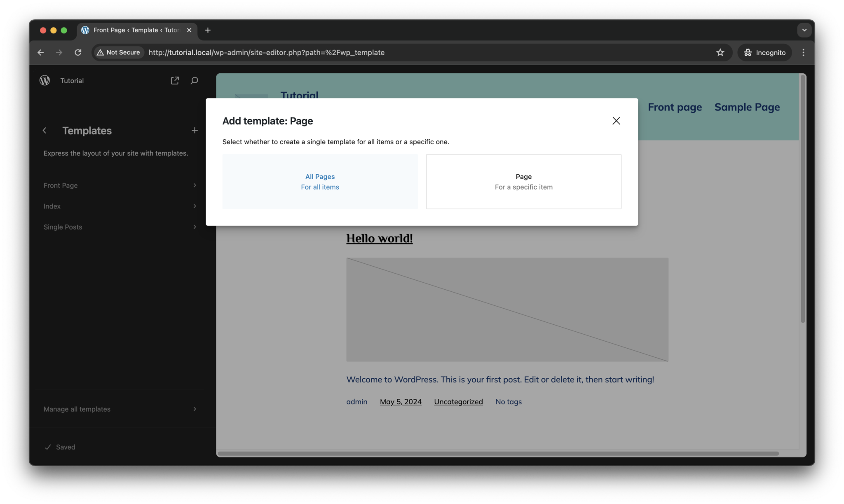Expand the Front Page template entry
The height and width of the screenshot is (504, 844).
[x=120, y=185]
